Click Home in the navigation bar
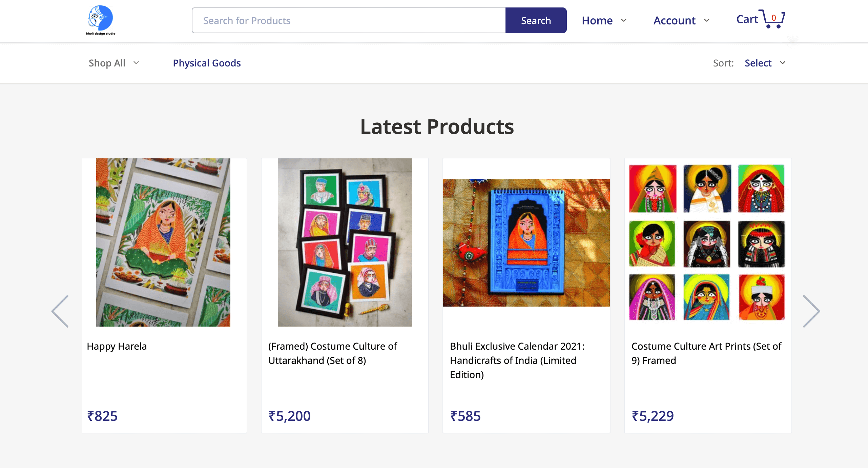Image resolution: width=868 pixels, height=468 pixels. pyautogui.click(x=597, y=20)
